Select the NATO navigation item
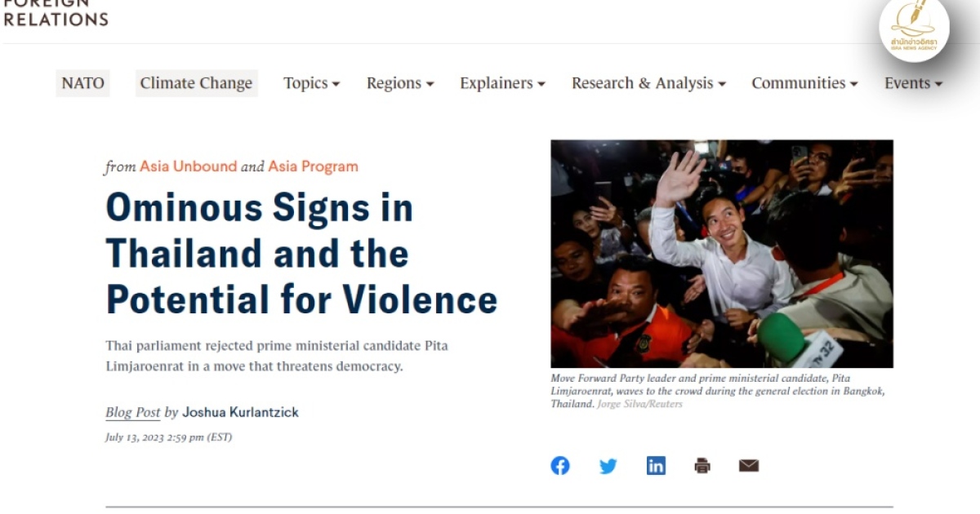 pos(82,83)
